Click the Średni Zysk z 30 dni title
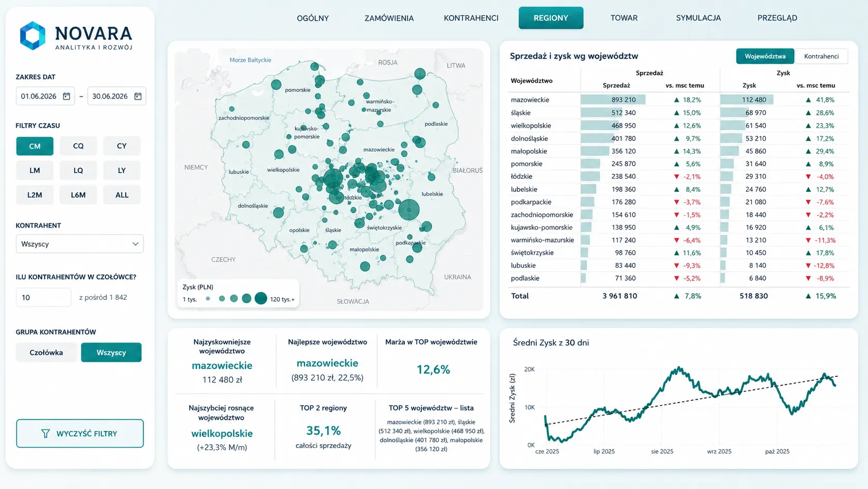The height and width of the screenshot is (489, 868). [551, 343]
